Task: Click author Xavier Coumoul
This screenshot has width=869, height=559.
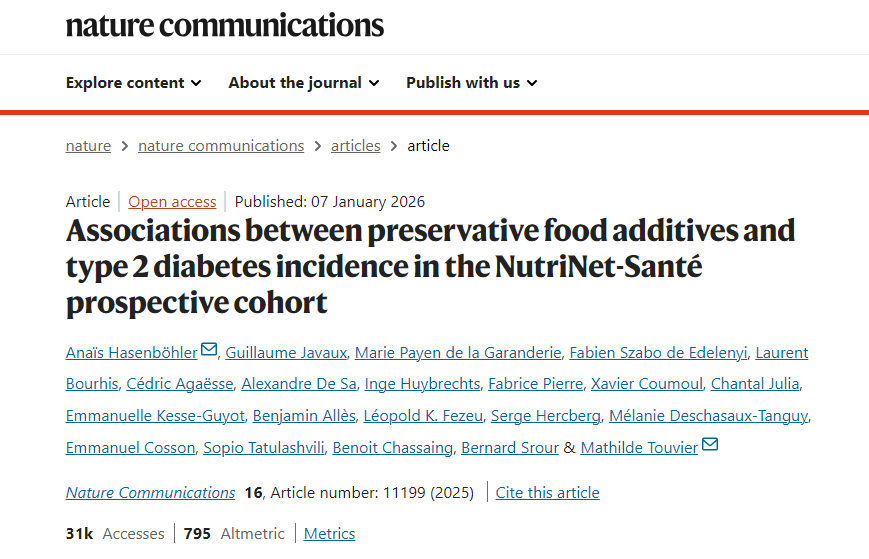Action: pyautogui.click(x=646, y=384)
